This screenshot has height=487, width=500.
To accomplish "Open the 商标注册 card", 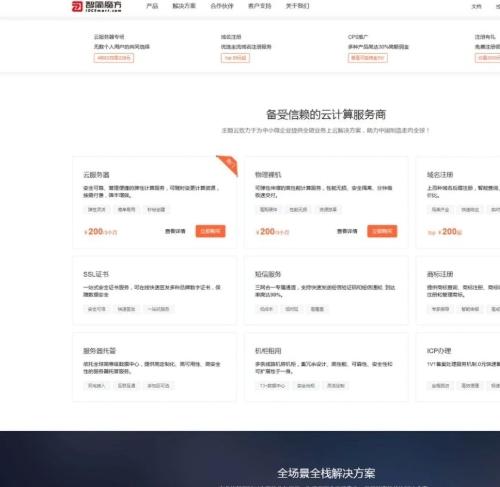I will coord(458,290).
